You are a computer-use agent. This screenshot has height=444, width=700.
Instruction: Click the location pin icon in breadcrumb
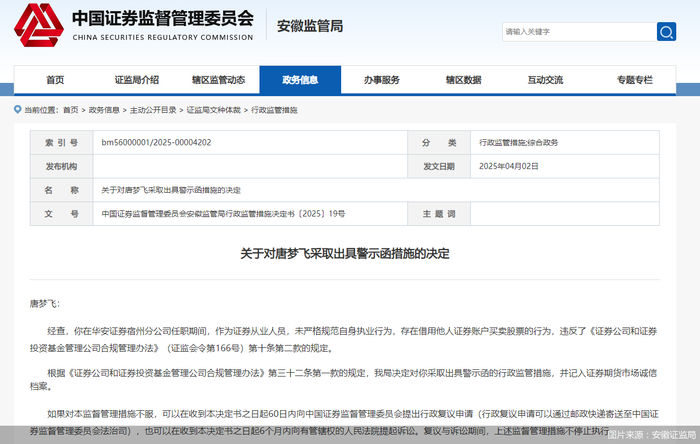click(x=17, y=110)
